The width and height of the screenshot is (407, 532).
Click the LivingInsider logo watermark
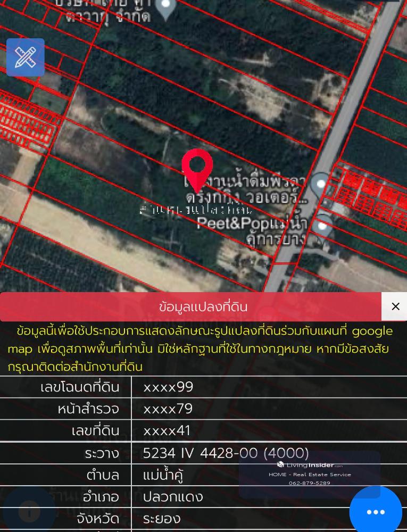pyautogui.click(x=310, y=465)
